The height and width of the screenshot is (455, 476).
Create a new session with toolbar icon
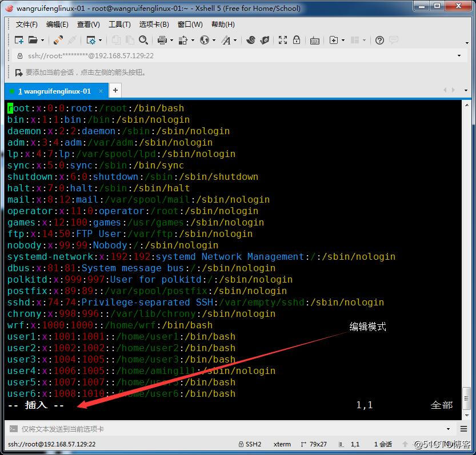tap(19, 40)
